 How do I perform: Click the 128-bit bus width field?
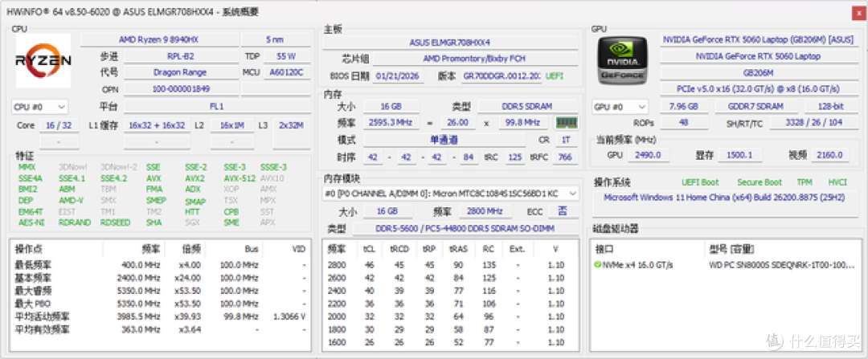[x=832, y=106]
